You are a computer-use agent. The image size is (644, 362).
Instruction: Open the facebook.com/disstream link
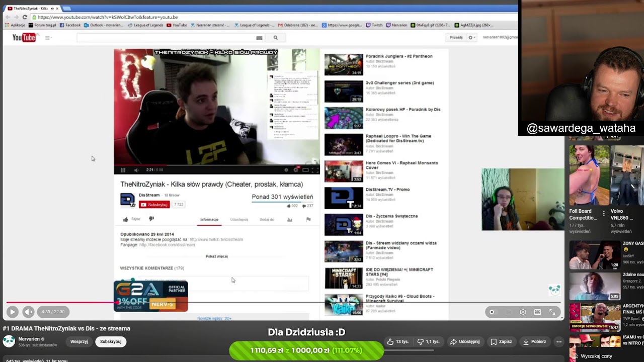tap(167, 245)
